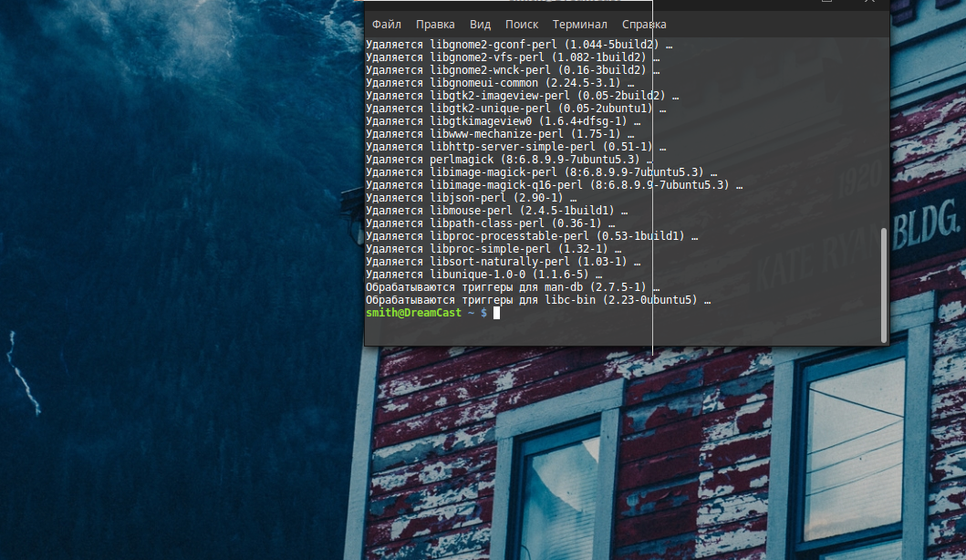The image size is (966, 560).
Task: Click line 'libproc-processtable-perl (0.53-1build1)'
Action: point(532,236)
